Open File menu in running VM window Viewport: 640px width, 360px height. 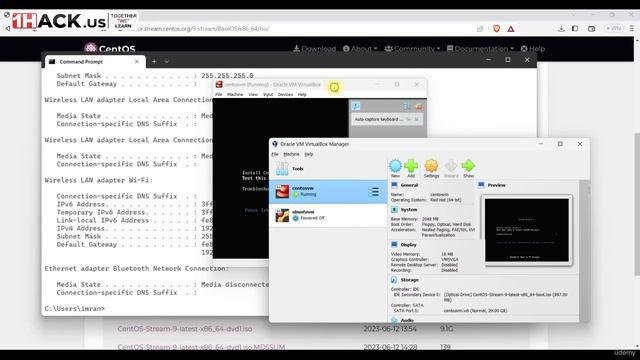(219, 94)
